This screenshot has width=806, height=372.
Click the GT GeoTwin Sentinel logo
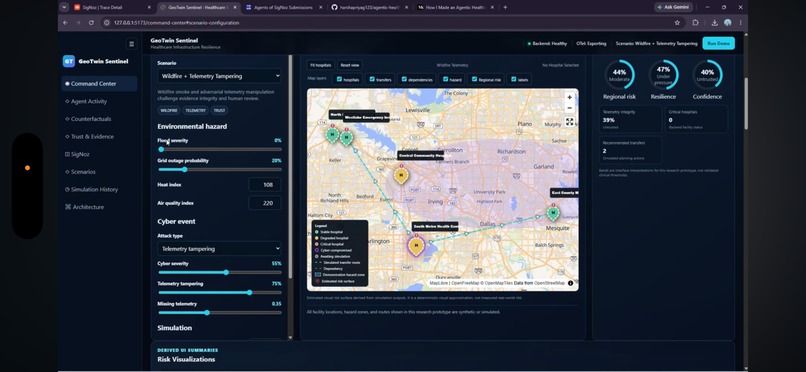click(96, 61)
